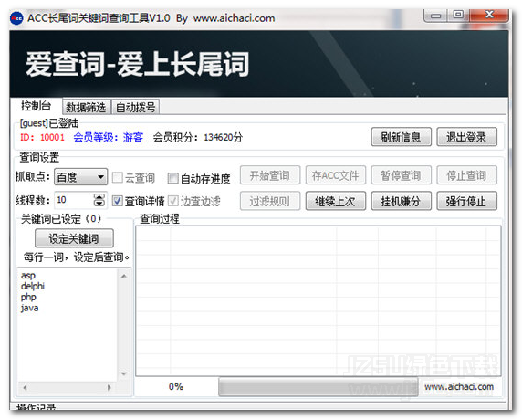Click the 会员等级: 游客 text

[109, 137]
